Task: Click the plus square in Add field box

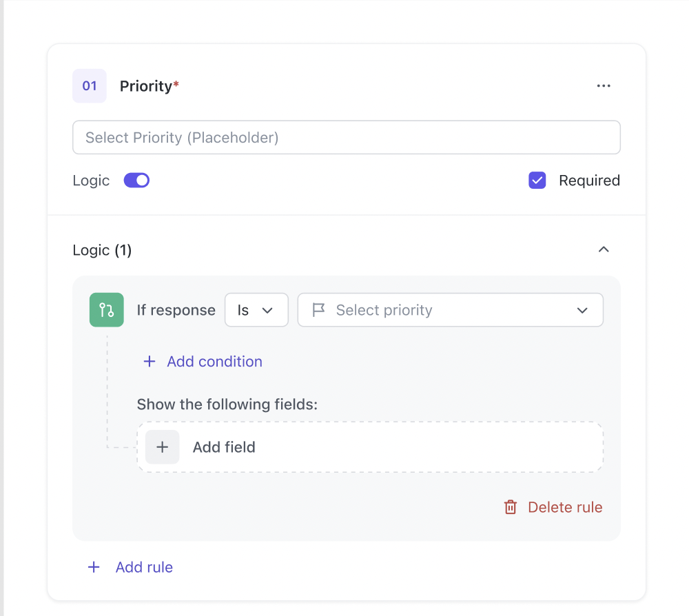Action: click(x=163, y=447)
